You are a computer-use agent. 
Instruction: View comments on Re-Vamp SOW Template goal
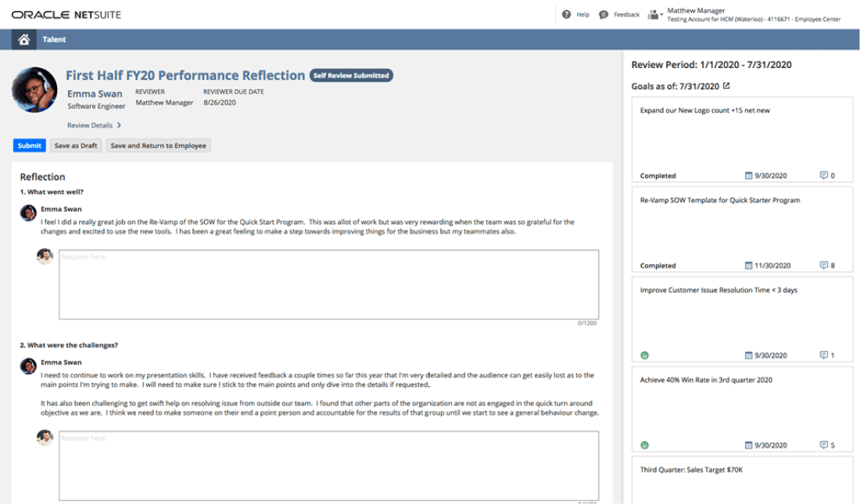click(826, 266)
